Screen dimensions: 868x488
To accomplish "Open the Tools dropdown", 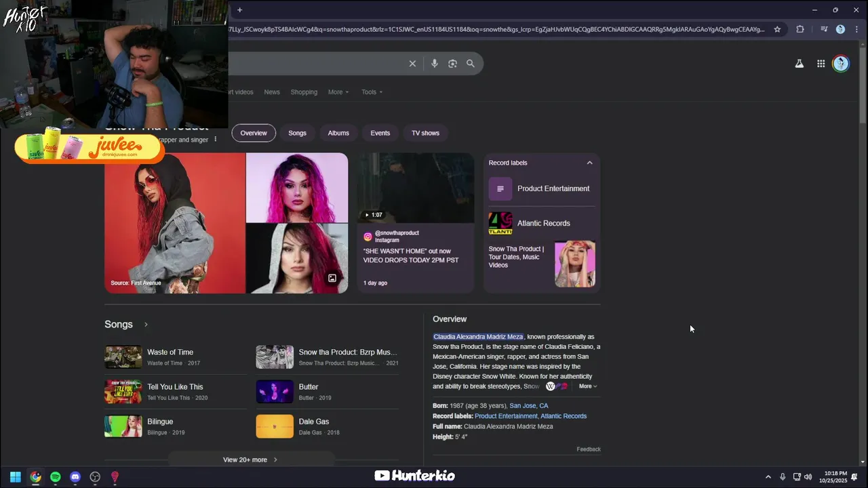I will (x=372, y=92).
